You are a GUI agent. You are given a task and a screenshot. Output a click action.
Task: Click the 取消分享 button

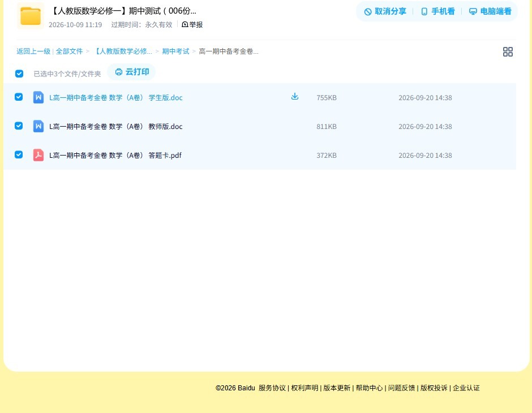[385, 11]
